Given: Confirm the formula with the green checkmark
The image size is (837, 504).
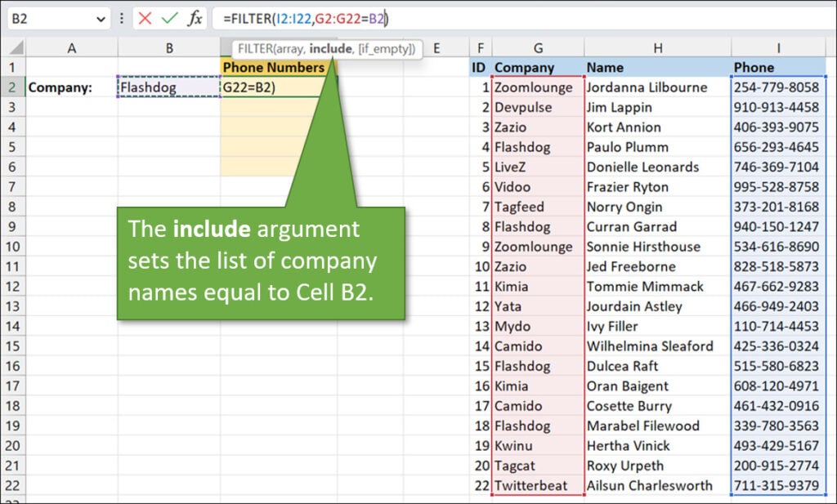Looking at the screenshot, I should [170, 18].
